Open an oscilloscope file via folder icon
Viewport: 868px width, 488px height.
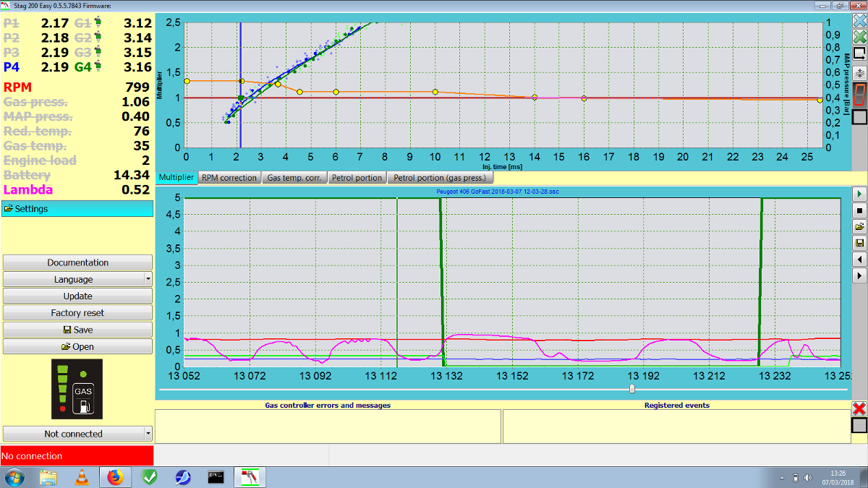click(x=859, y=227)
